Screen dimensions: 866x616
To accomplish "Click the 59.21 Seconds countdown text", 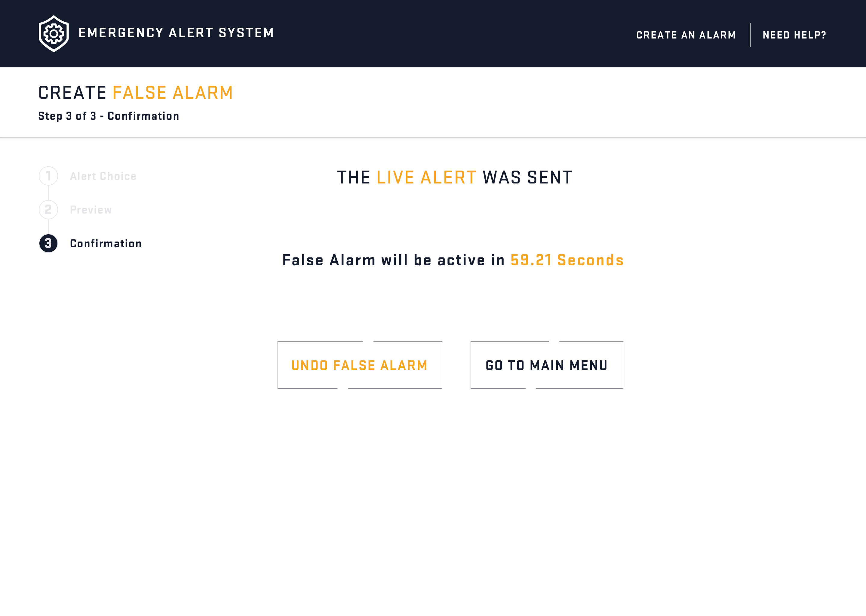I will click(567, 260).
